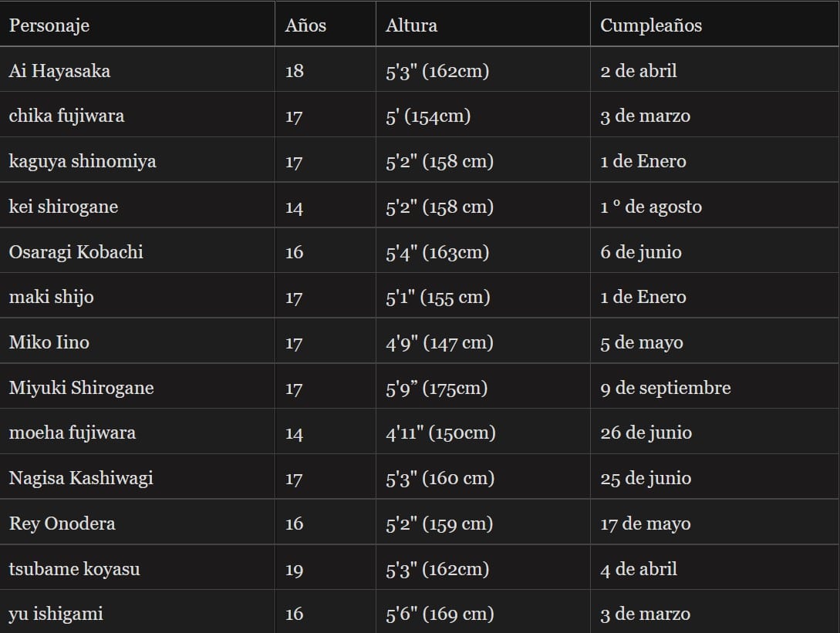840x633 pixels.
Task: Click the Cumpleaños column header
Action: click(x=651, y=25)
